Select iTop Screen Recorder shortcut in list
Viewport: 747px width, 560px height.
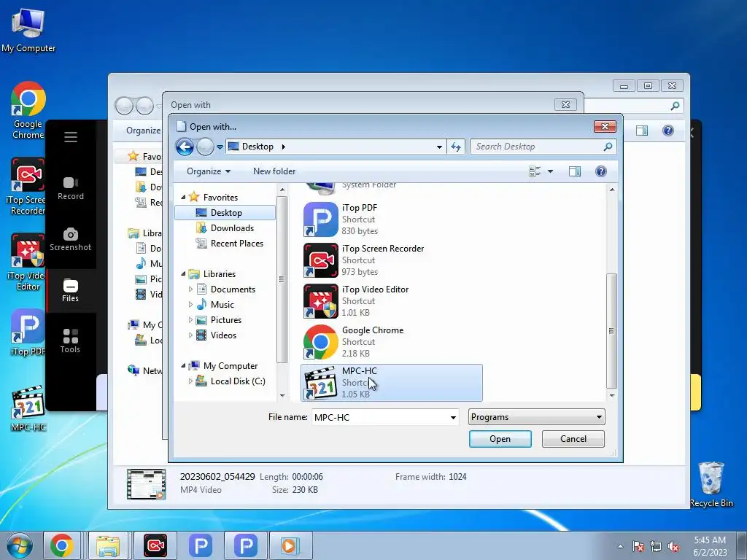(391, 260)
